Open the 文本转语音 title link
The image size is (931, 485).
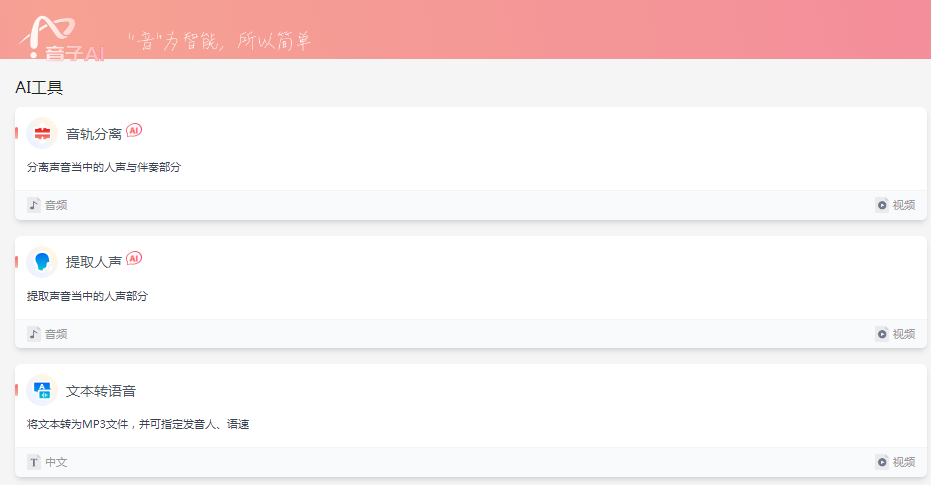101,391
